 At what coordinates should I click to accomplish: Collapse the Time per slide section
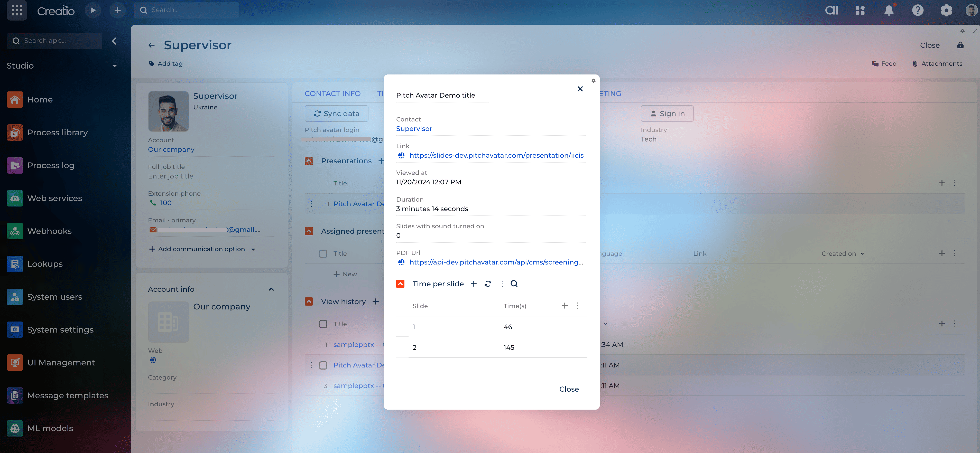click(x=400, y=284)
